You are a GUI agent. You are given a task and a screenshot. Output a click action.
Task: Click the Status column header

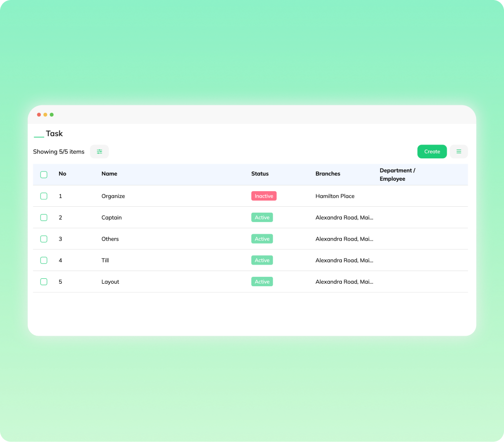260,174
